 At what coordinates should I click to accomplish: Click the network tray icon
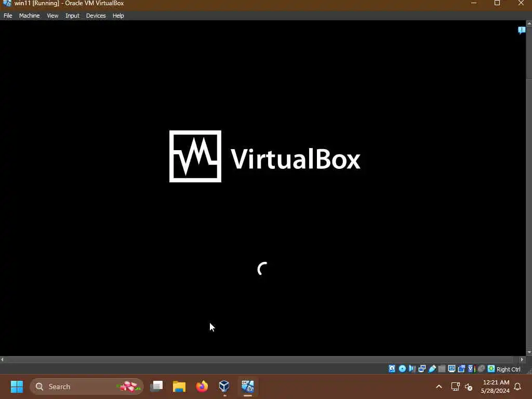point(455,387)
